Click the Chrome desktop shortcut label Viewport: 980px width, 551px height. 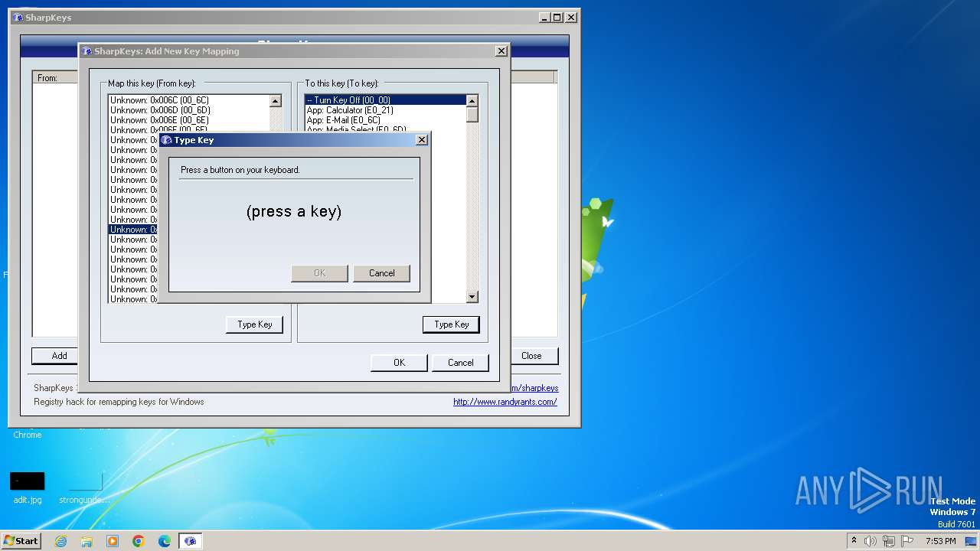(28, 435)
